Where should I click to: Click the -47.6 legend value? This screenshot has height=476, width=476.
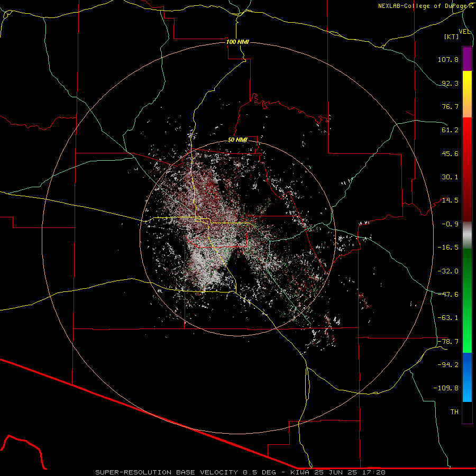(448, 295)
